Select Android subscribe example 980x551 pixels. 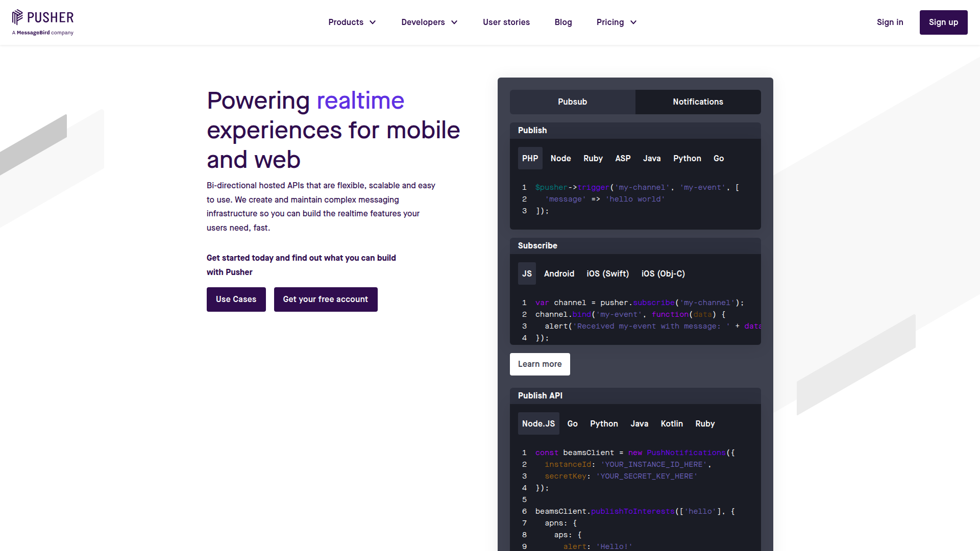point(559,273)
